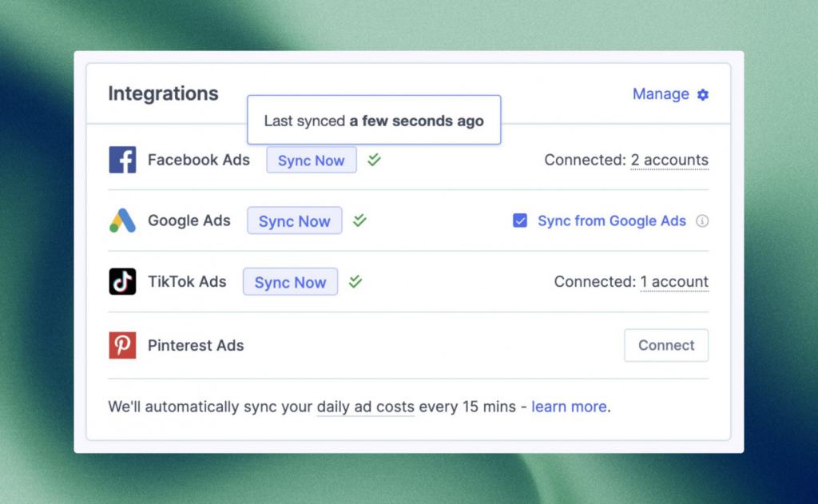Open the Manage integrations link
The width and height of the screenshot is (818, 504).
[661, 94]
